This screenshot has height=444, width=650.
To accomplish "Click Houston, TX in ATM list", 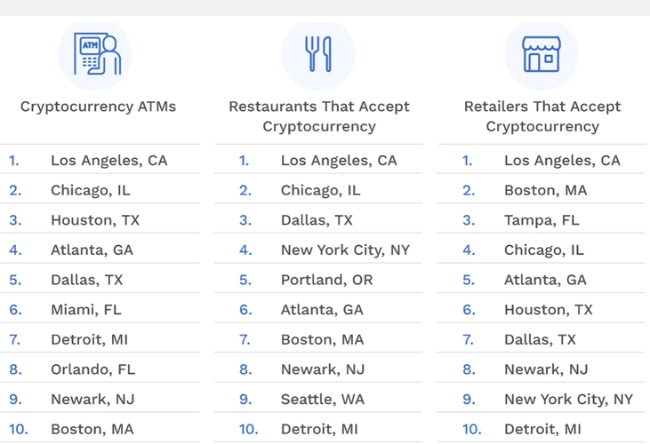I will coord(95,220).
